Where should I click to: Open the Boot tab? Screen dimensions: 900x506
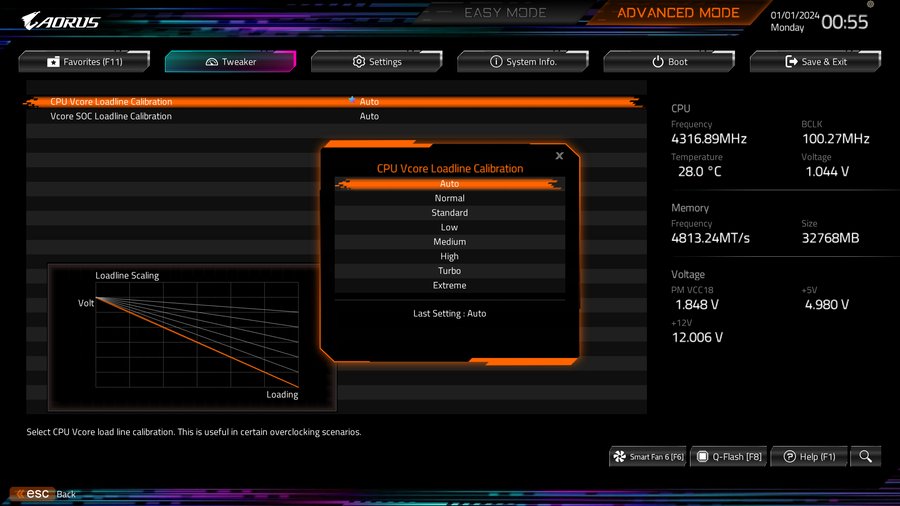click(669, 61)
